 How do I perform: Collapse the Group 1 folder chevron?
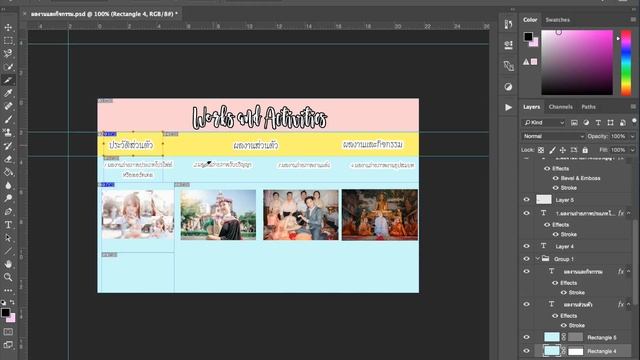click(x=538, y=259)
